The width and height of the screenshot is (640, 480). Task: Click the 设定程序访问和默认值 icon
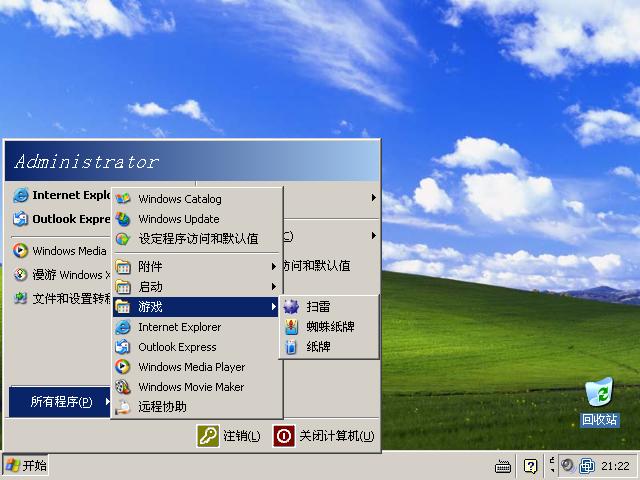coord(122,239)
